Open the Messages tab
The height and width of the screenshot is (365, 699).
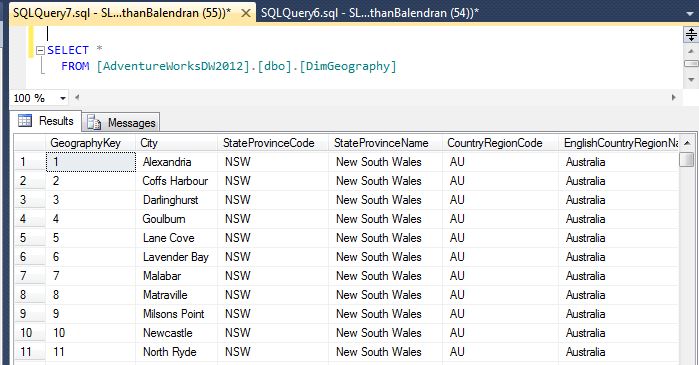click(121, 123)
